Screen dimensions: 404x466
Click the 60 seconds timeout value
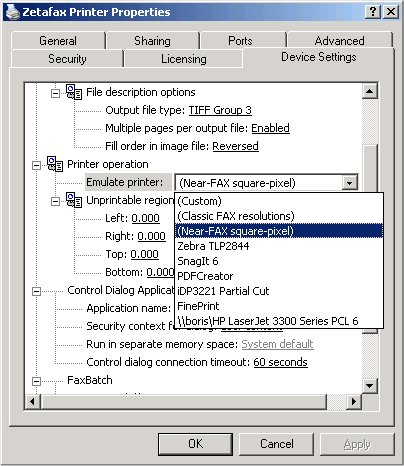coord(280,362)
